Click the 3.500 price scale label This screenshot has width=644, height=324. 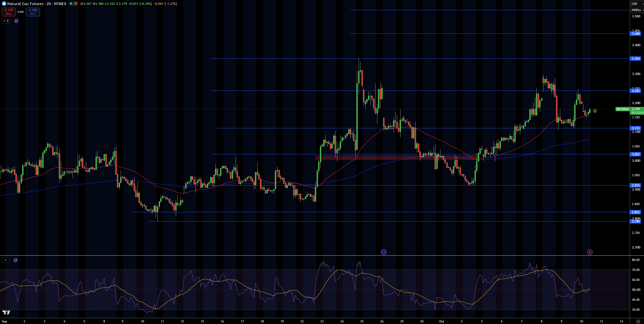click(636, 16)
